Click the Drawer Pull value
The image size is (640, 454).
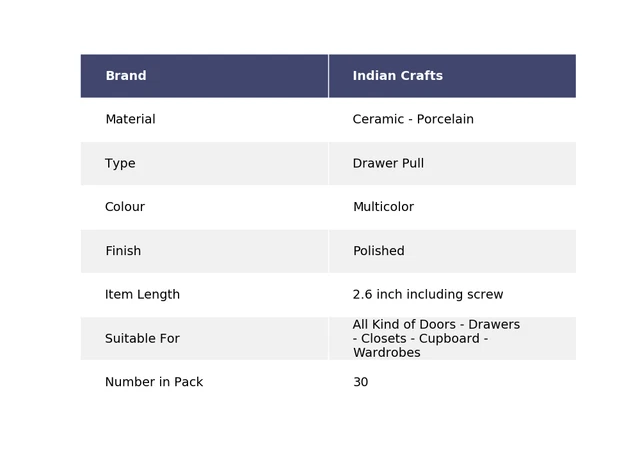pos(388,163)
